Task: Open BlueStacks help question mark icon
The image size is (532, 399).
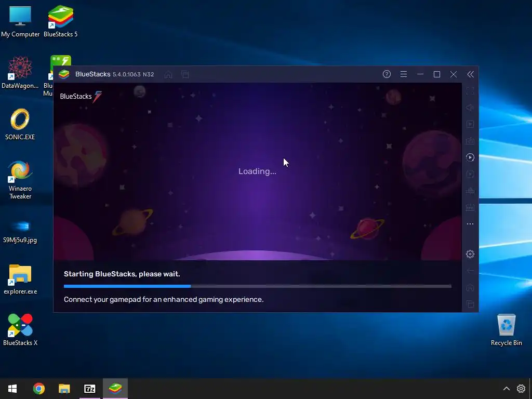Action: [387, 74]
